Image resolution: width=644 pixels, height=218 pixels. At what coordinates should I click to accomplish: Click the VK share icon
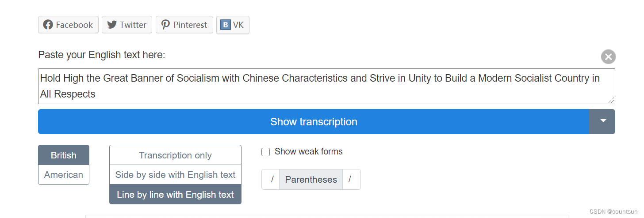click(x=226, y=25)
